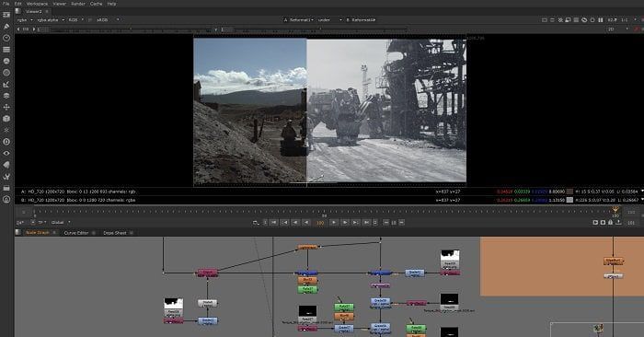
Task: Open the Image nodes toolbar menu
Action: [6, 15]
